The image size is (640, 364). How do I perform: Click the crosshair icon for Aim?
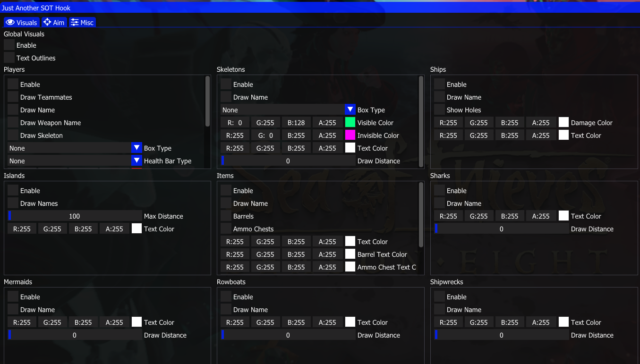point(47,23)
